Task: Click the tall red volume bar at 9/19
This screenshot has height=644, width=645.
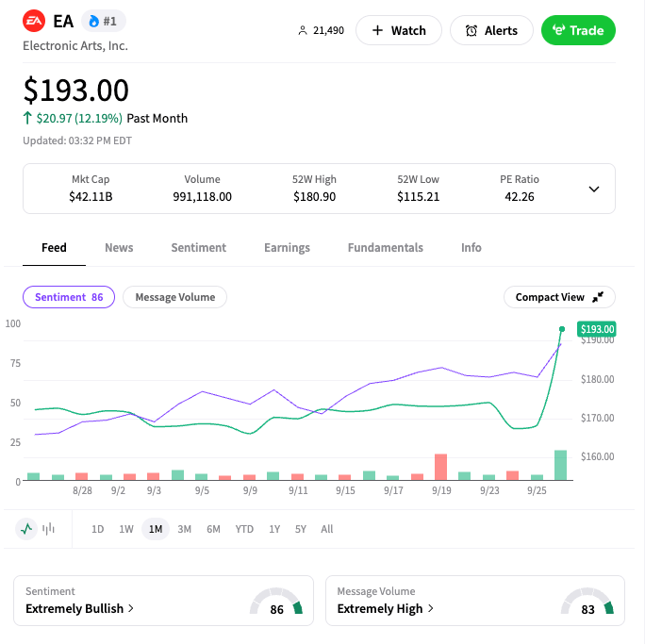Action: [440, 467]
